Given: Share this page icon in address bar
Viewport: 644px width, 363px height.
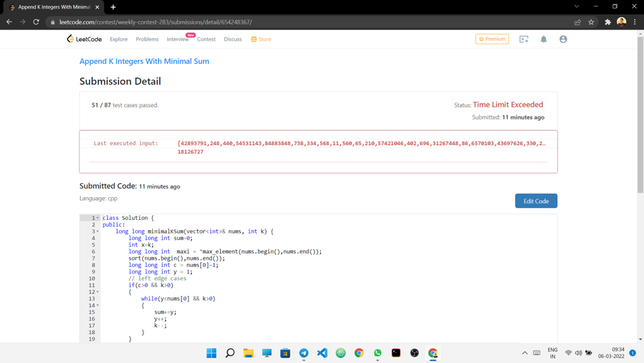Looking at the screenshot, I should click(x=578, y=22).
